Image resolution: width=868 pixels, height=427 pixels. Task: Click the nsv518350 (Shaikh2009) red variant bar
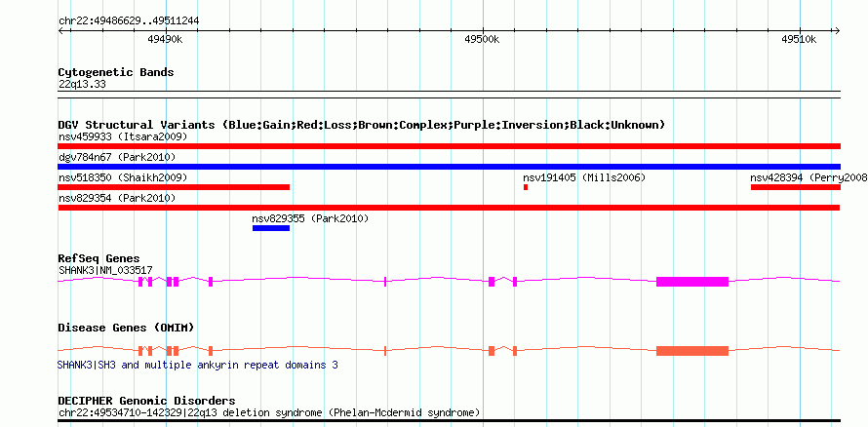tap(174, 187)
